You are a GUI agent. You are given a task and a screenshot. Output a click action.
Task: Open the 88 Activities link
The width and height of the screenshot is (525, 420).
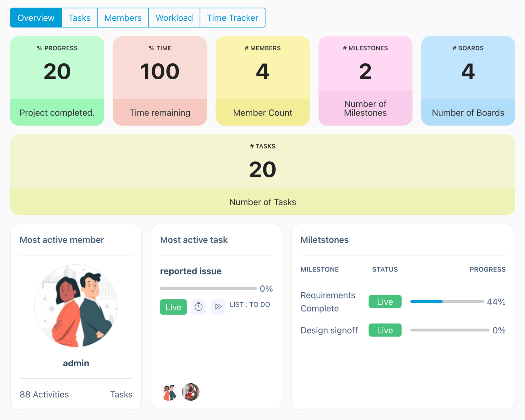[x=44, y=394]
